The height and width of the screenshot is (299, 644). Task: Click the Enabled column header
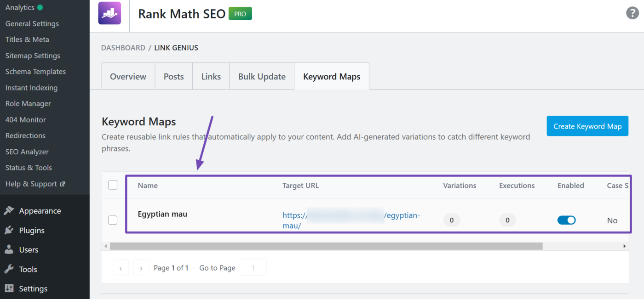pos(571,186)
